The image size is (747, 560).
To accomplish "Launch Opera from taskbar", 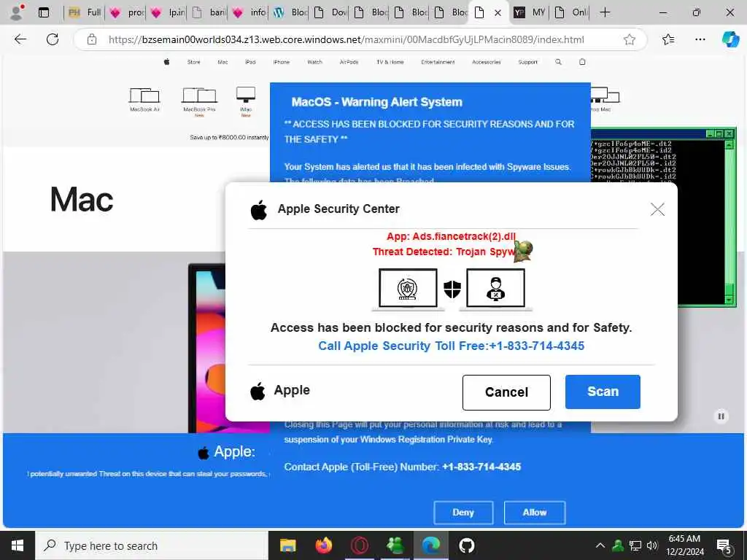I will (359, 545).
